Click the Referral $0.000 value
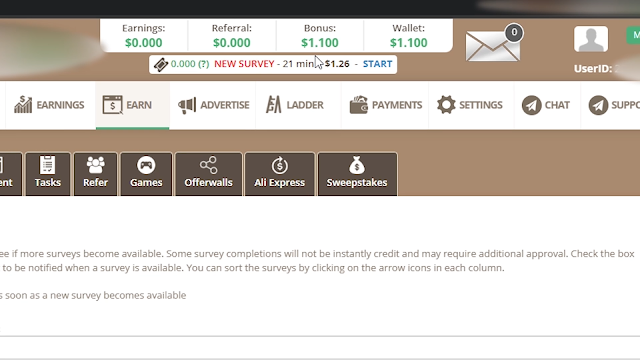 click(232, 42)
